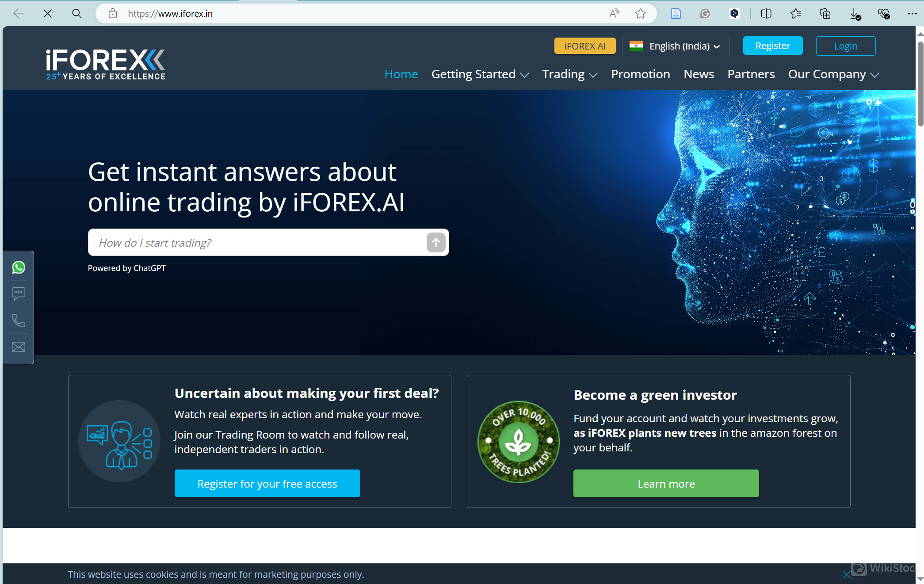Click the phone contact icon
Image resolution: width=924 pixels, height=584 pixels.
(18, 320)
